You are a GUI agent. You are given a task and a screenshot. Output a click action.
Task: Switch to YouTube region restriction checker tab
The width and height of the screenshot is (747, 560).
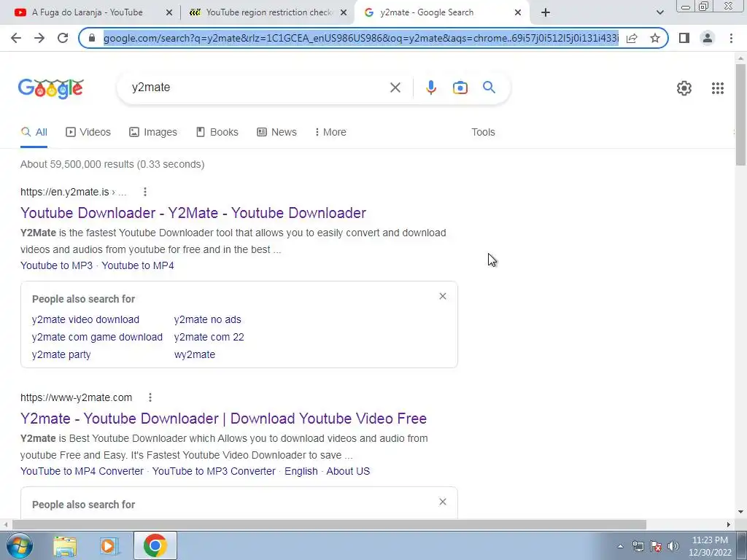pos(268,13)
